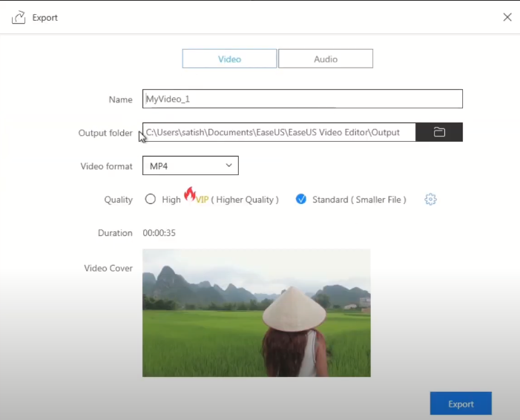Screen dimensions: 520x420
Task: Click the "( Higher Quality )" text
Action: 245,200
